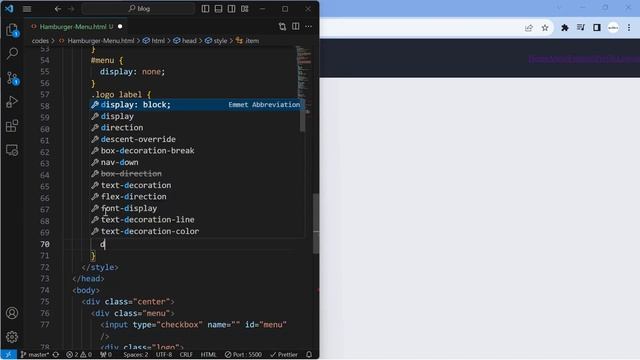Toggle the primary side bar layout icon
Image resolution: width=640 pixels, height=360 pixels.
[205, 9]
